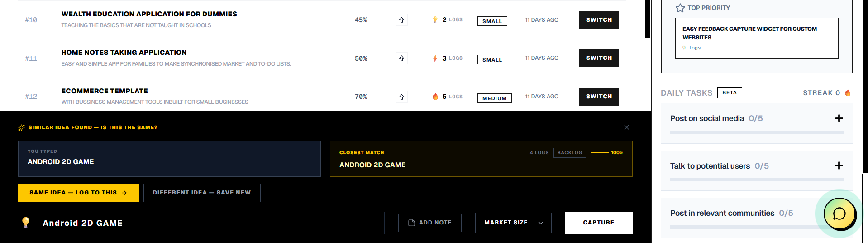Viewport: 868px width, 243px height.
Task: Click upvote arrow for Ecommerce Template
Action: [x=401, y=97]
